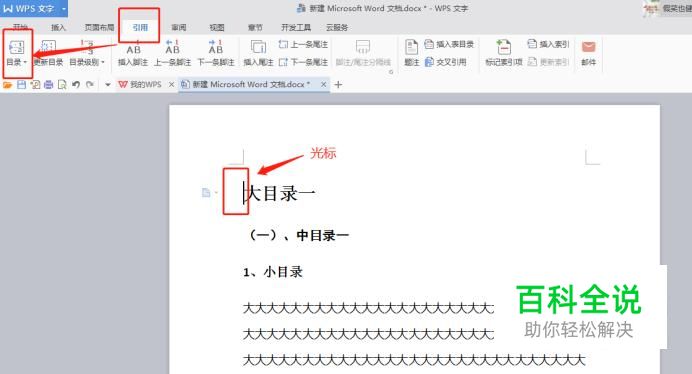Jump to 下一条尾注 next endnote
Screen dimensions: 692x374
click(x=303, y=62)
